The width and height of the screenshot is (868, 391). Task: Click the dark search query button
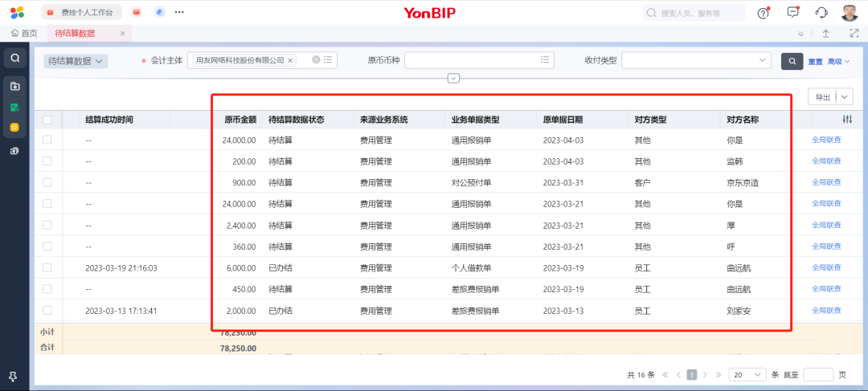coord(792,61)
